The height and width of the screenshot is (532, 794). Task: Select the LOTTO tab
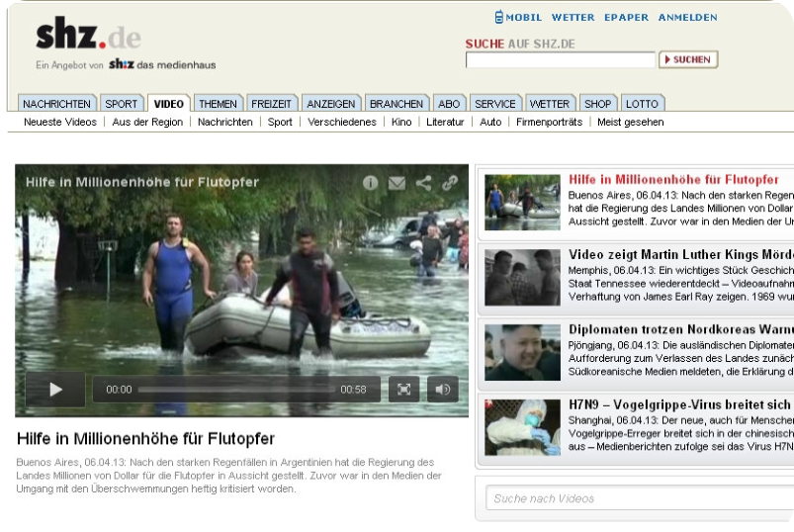(x=642, y=104)
